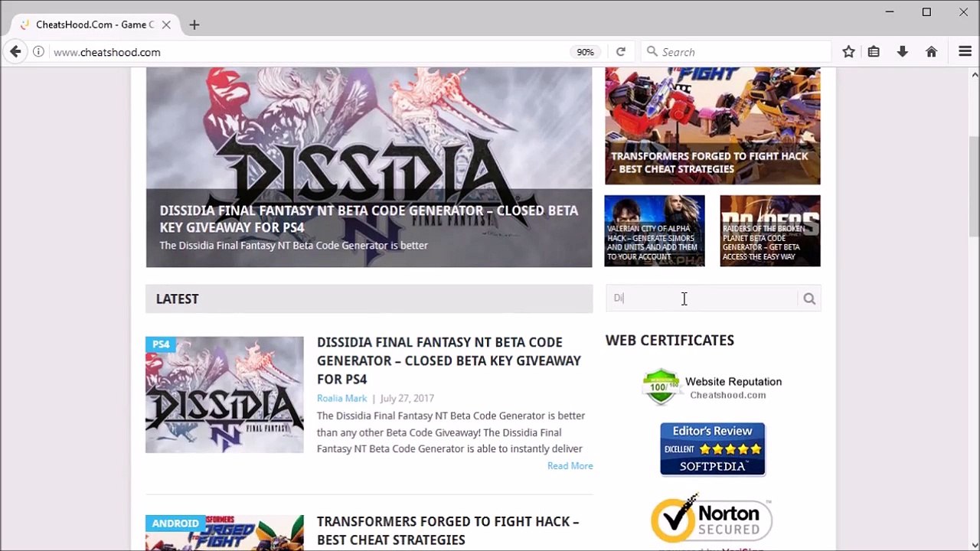The height and width of the screenshot is (551, 980).
Task: Click the Norton Secured badge
Action: [711, 519]
